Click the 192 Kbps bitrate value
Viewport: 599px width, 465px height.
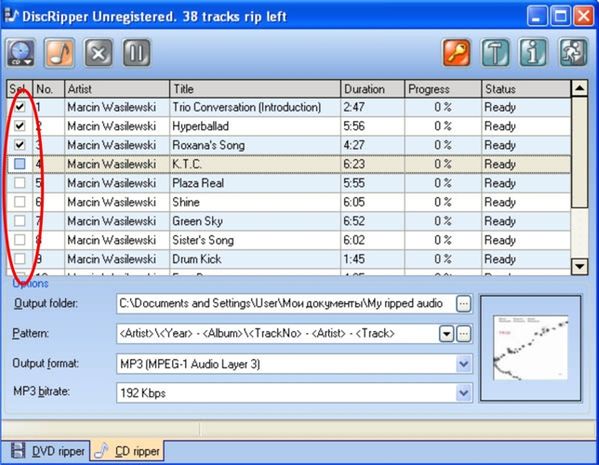(143, 393)
